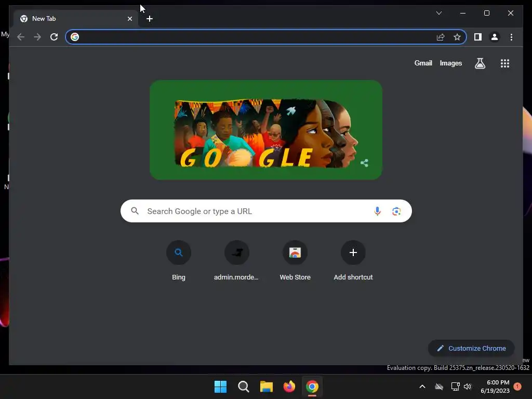This screenshot has width=532, height=399.
Task: Reload the current page
Action: [x=54, y=37]
